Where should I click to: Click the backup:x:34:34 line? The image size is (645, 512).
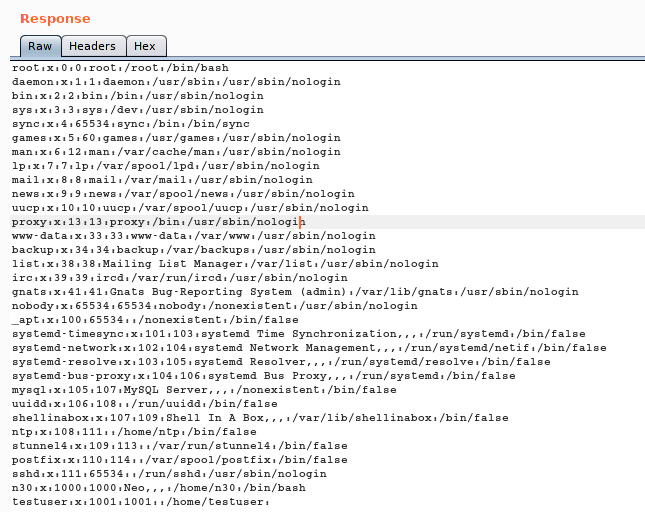point(194,250)
